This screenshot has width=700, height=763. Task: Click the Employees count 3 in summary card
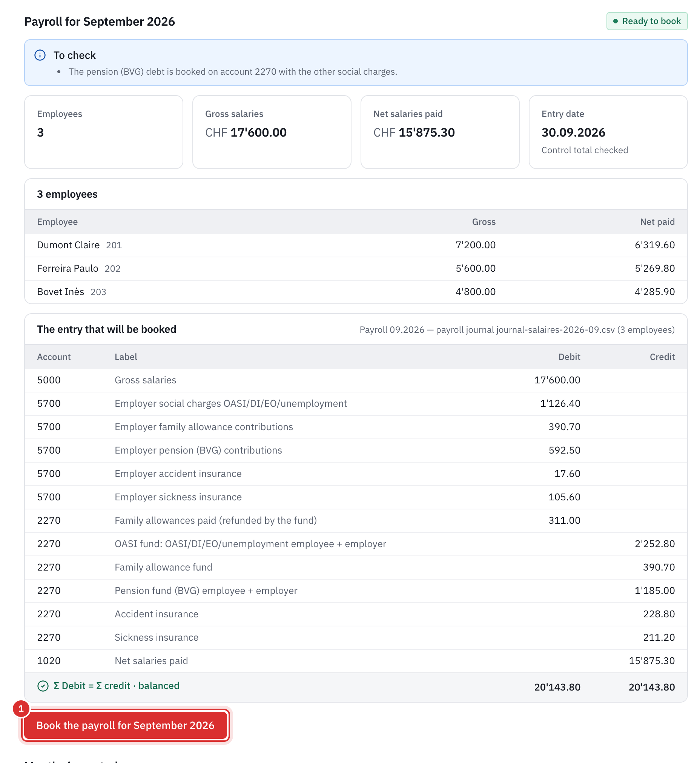pos(40,132)
